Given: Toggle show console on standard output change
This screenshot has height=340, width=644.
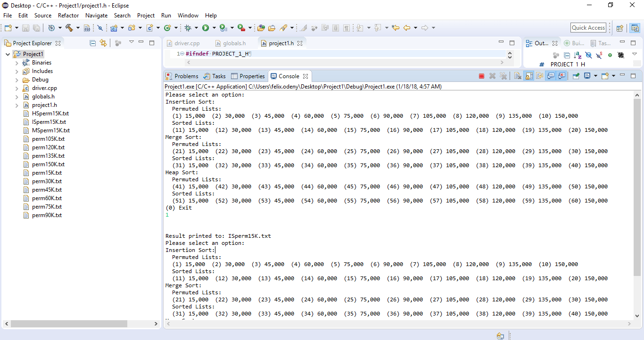Looking at the screenshot, I should (551, 76).
